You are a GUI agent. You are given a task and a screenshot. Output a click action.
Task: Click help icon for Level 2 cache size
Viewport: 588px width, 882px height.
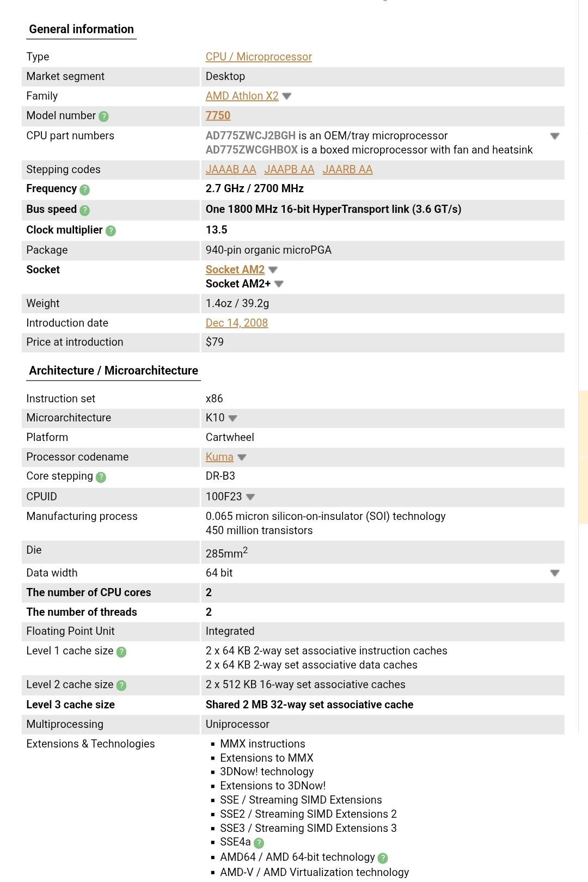point(121,685)
